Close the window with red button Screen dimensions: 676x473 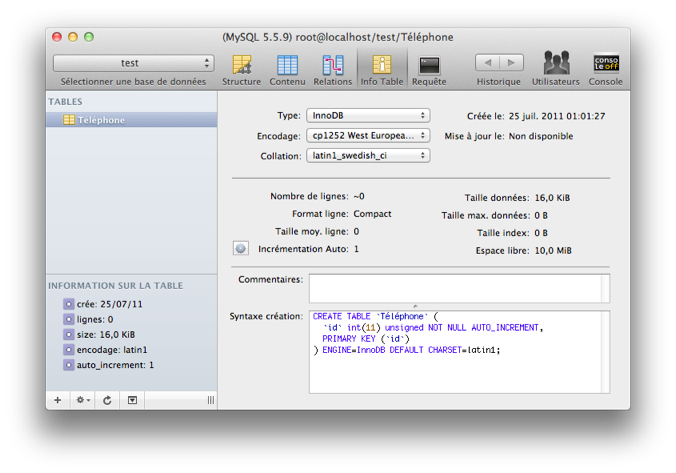pos(57,37)
